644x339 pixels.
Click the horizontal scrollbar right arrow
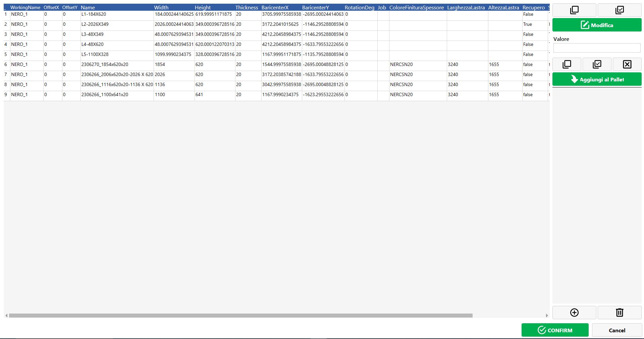[x=547, y=316]
